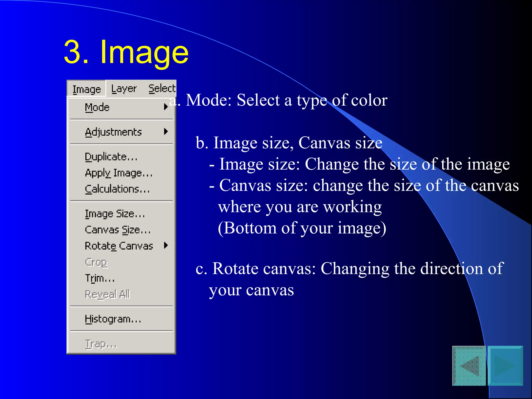This screenshot has width=532, height=399.
Task: Select Apply Image... menu entry
Action: (x=121, y=173)
